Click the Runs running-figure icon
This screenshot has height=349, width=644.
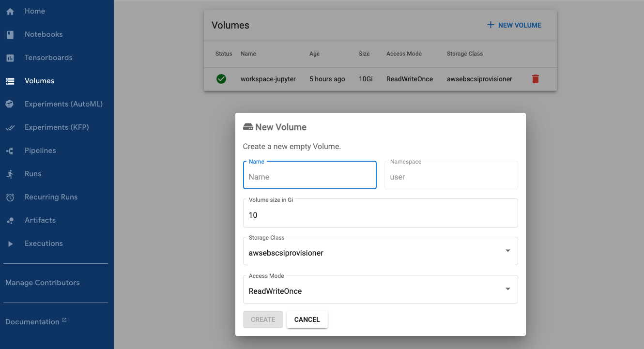coord(10,174)
